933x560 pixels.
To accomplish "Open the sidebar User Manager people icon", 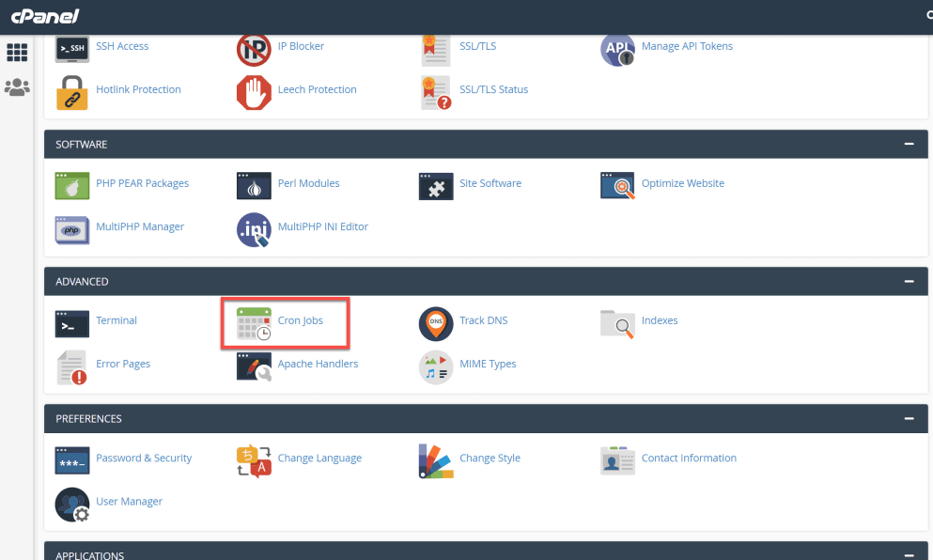I will point(17,87).
